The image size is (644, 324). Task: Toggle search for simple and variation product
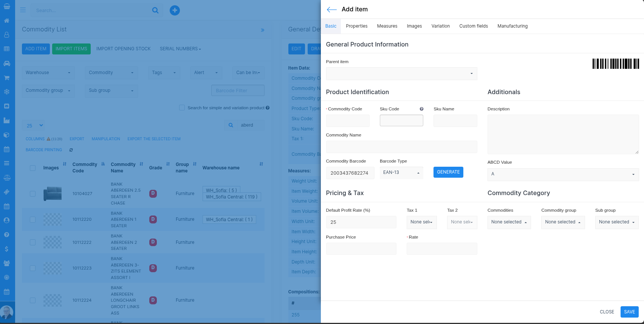[182, 108]
